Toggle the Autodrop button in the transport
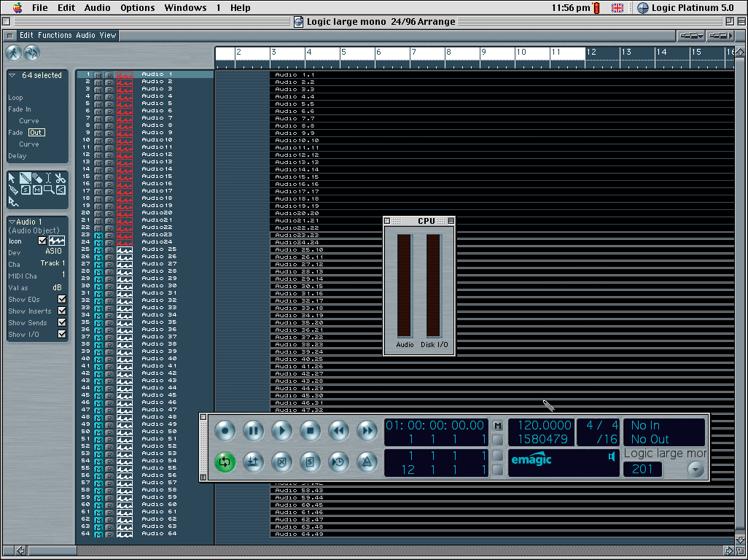The height and width of the screenshot is (560, 748). click(x=253, y=462)
